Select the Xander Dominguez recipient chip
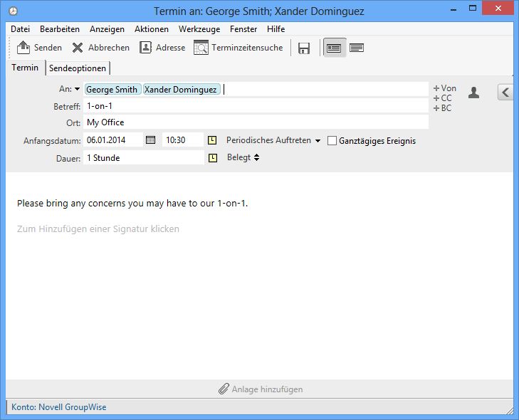519x420 pixels. pyautogui.click(x=182, y=90)
